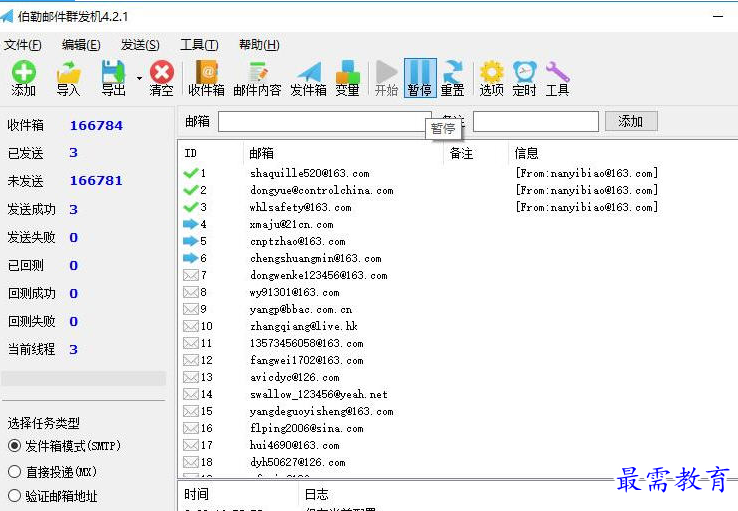Screen dimensions: 738x511
Task: Click the green checkmark on row 2
Action: pyautogui.click(x=191, y=190)
